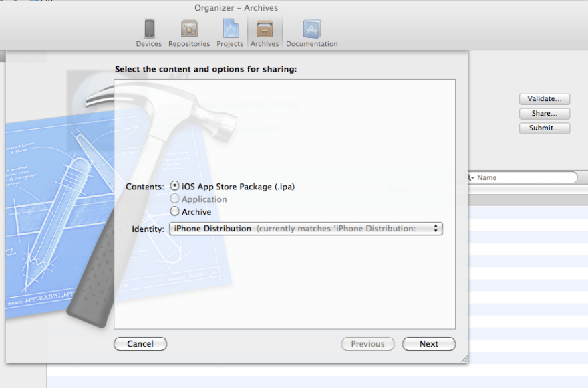Open the Documentation viewer icon
588x388 pixels.
(311, 33)
